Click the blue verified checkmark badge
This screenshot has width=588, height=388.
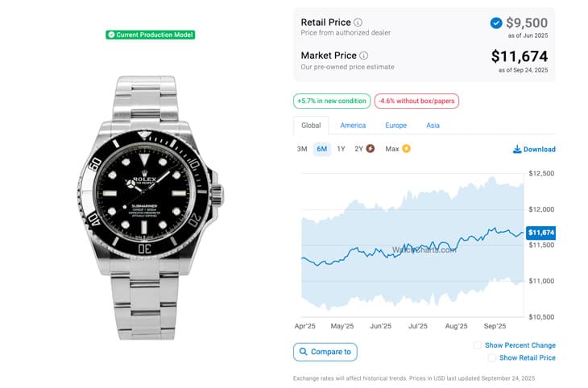pos(496,23)
